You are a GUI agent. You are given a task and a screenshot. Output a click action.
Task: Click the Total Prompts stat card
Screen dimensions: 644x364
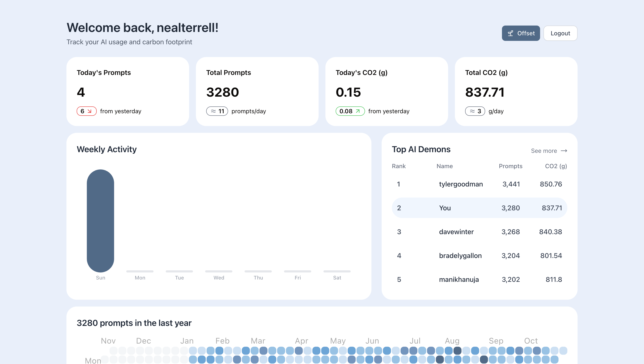click(x=257, y=91)
